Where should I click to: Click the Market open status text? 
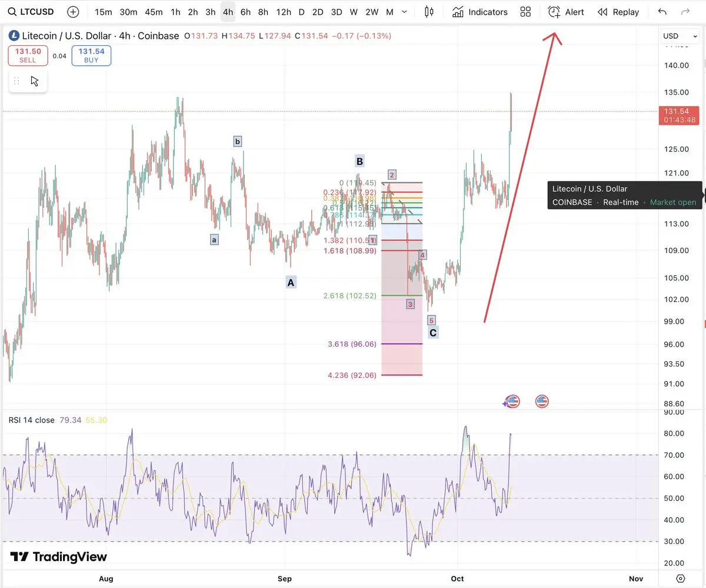(x=673, y=202)
